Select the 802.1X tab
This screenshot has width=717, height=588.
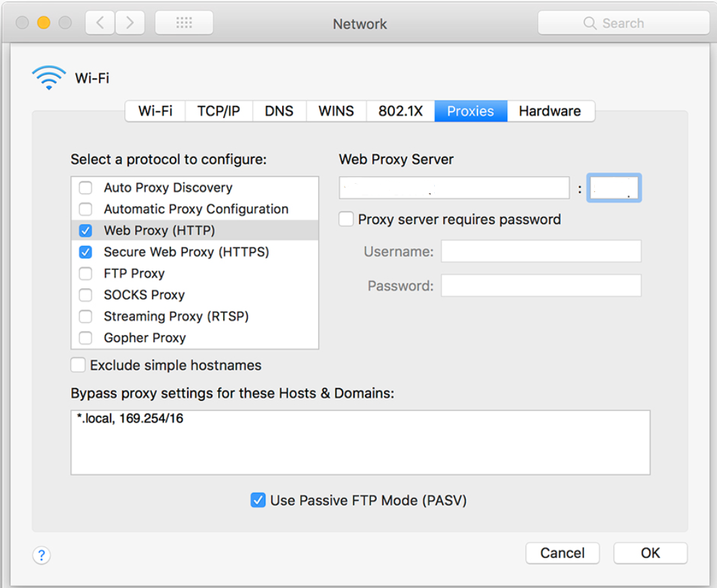400,111
